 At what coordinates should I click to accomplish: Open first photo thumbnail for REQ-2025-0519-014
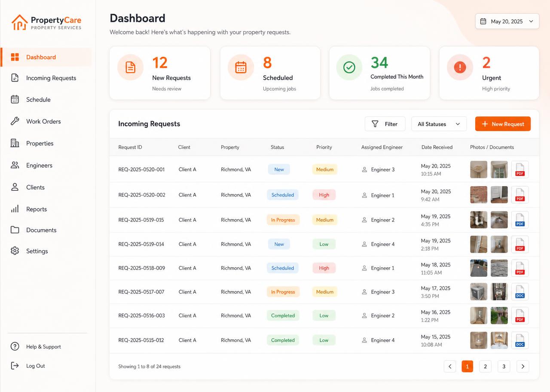479,244
